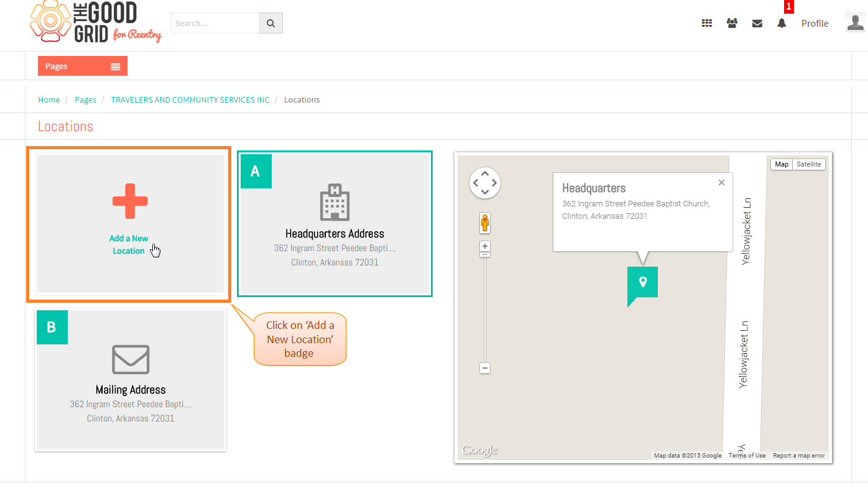Switch map to Satellite view
The image size is (868, 488).
809,164
